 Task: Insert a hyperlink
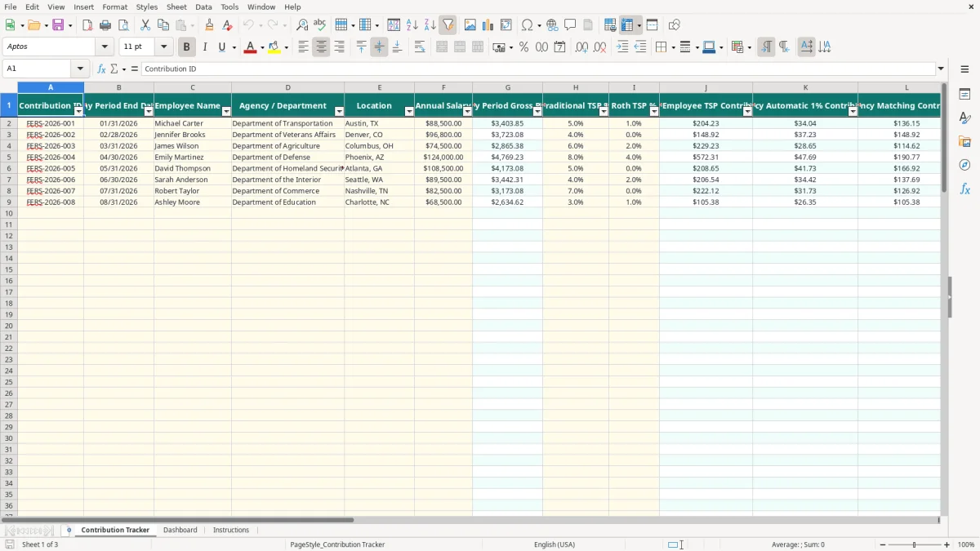pyautogui.click(x=552, y=25)
